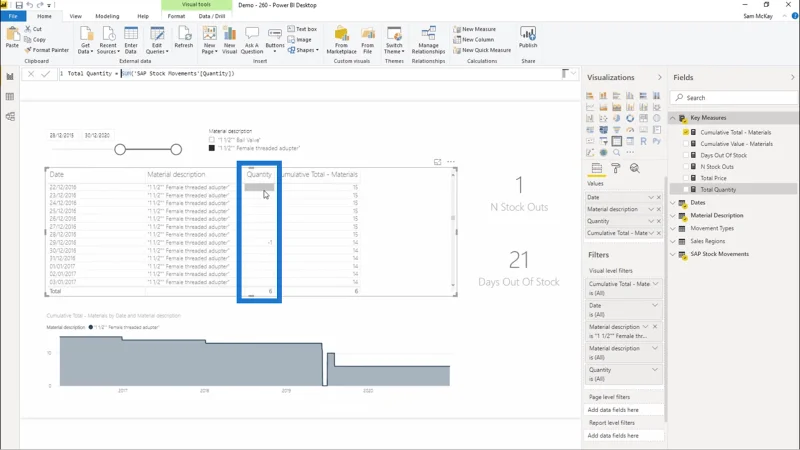Insert a Text box
This screenshot has width=800, height=450.
302,29
